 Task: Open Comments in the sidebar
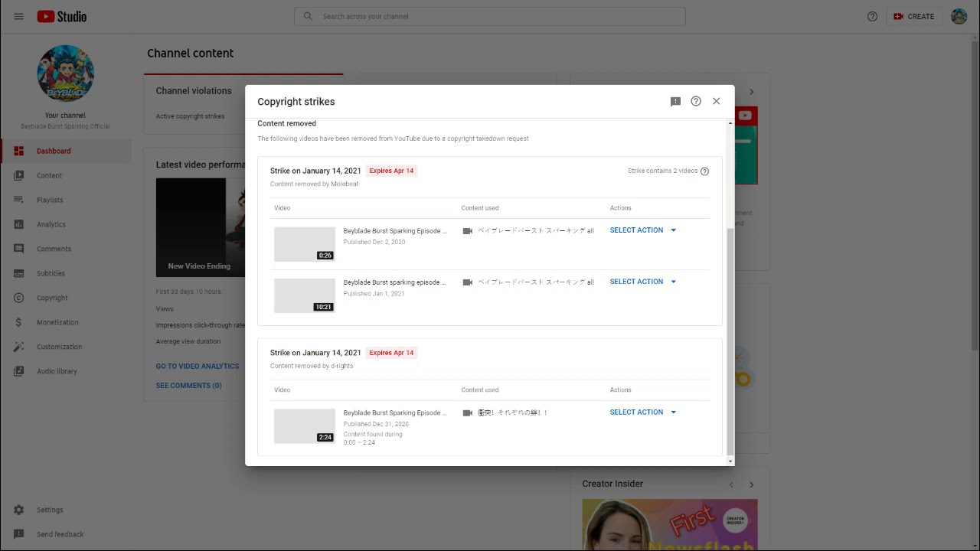coord(65,249)
